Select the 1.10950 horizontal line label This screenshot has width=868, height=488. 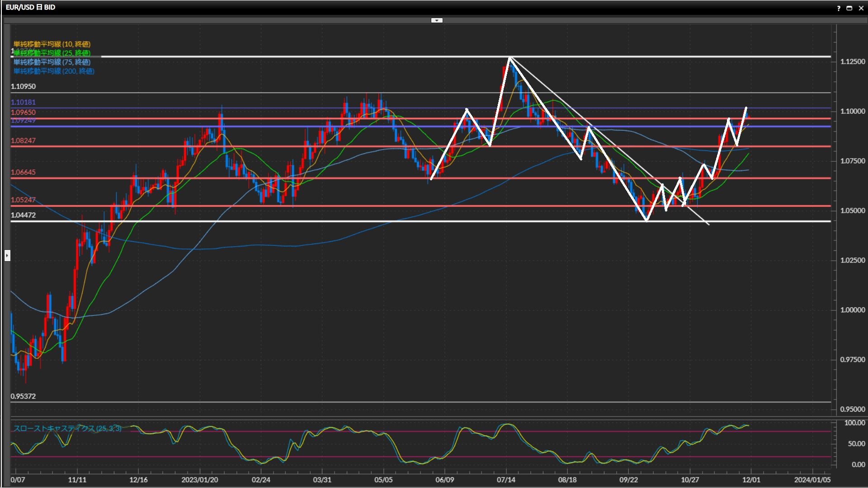click(23, 86)
